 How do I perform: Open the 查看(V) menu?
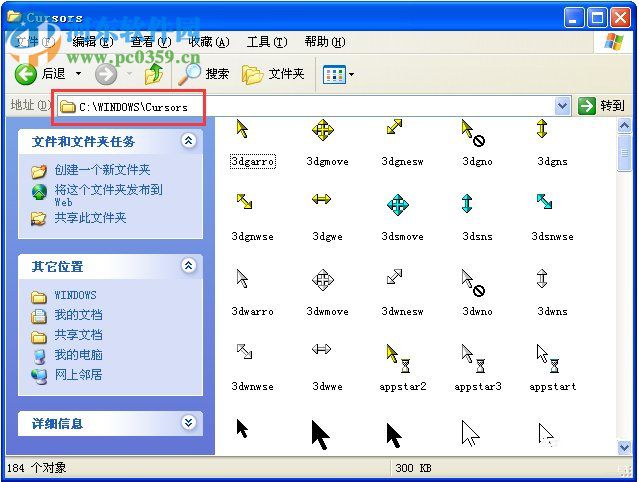151,42
